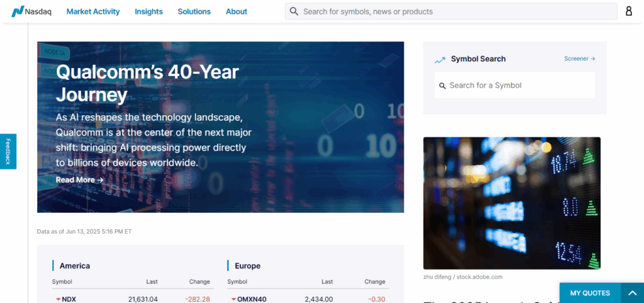
Task: Open the user account icon
Action: point(629,11)
